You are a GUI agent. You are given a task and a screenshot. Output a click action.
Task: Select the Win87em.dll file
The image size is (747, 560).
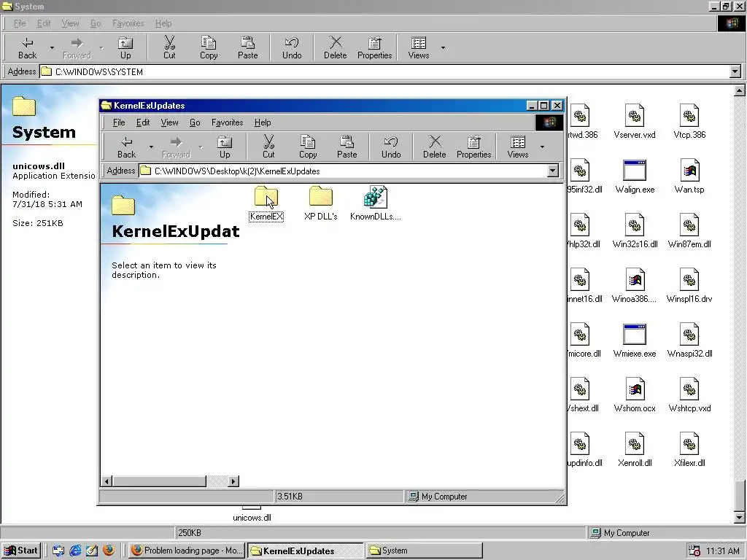coord(689,231)
